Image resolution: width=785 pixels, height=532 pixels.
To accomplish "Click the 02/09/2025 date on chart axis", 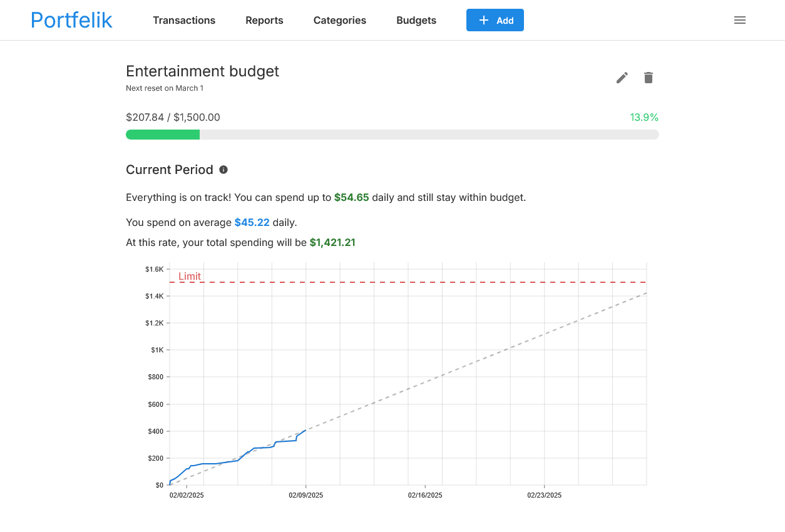I will click(x=305, y=495).
